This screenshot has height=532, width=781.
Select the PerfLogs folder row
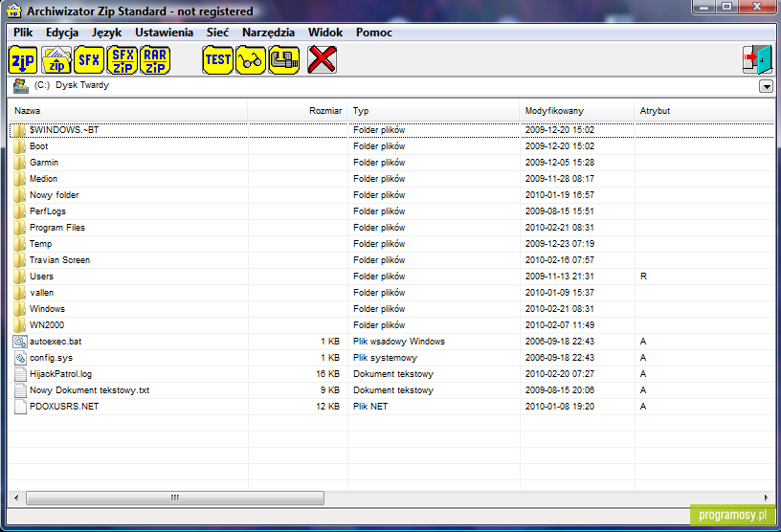(391, 211)
